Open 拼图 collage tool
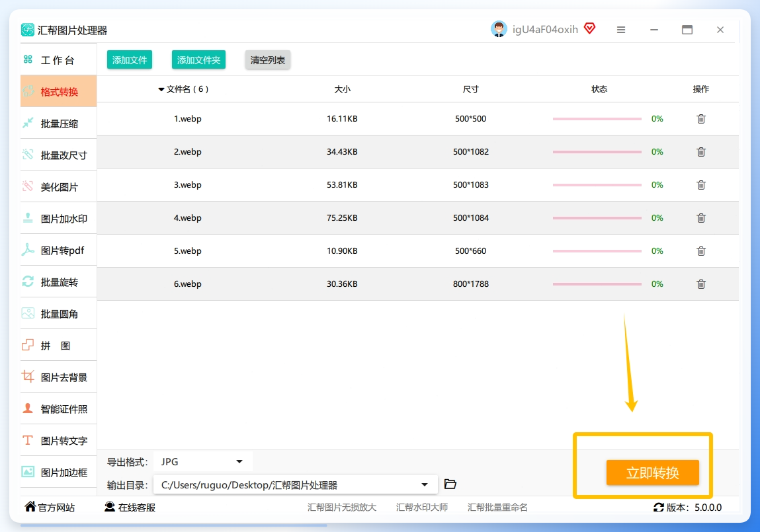 58,345
